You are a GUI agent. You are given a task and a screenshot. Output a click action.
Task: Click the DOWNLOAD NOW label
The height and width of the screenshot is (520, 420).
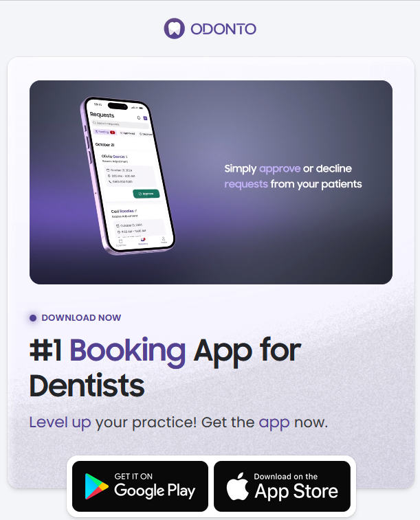[81, 318]
